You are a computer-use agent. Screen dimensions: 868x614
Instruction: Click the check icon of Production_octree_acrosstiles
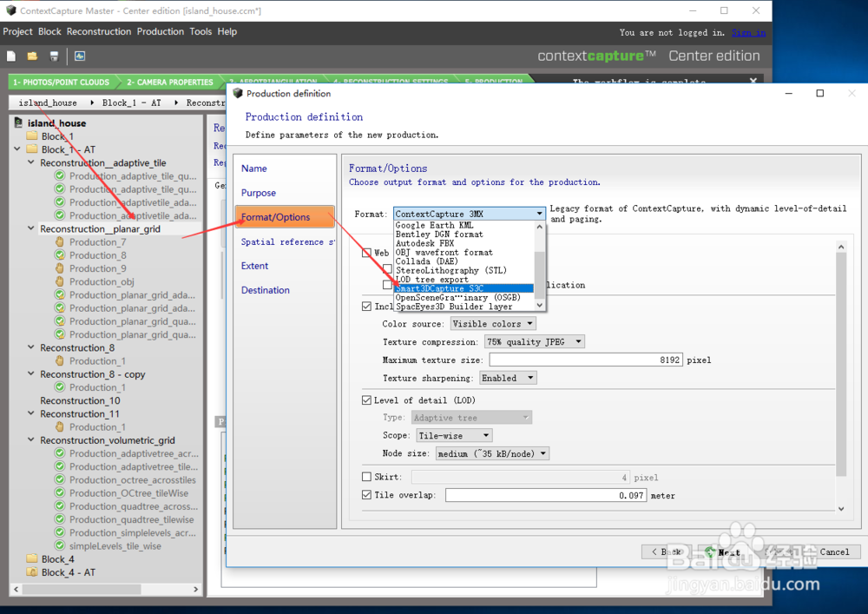pyautogui.click(x=60, y=479)
